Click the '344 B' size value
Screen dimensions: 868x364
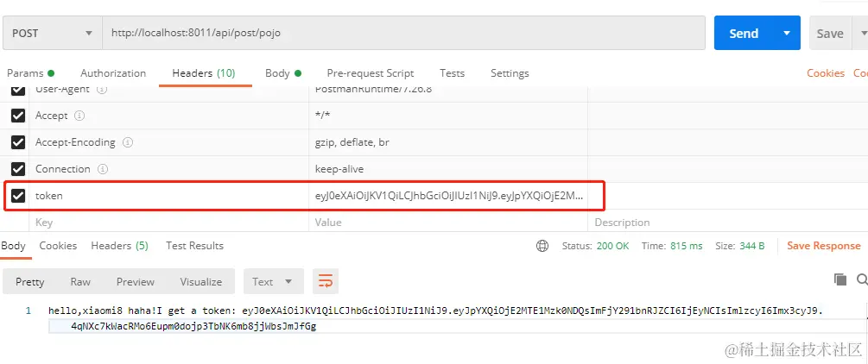[751, 246]
